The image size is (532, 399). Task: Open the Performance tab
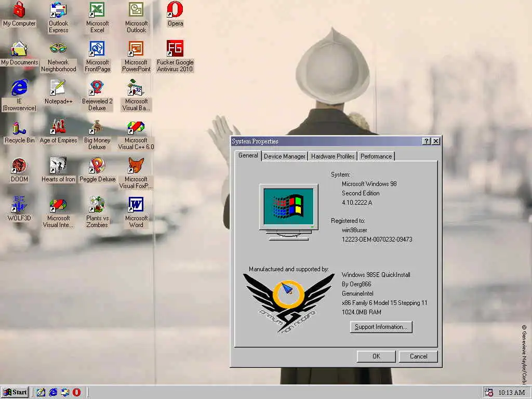[x=376, y=156]
